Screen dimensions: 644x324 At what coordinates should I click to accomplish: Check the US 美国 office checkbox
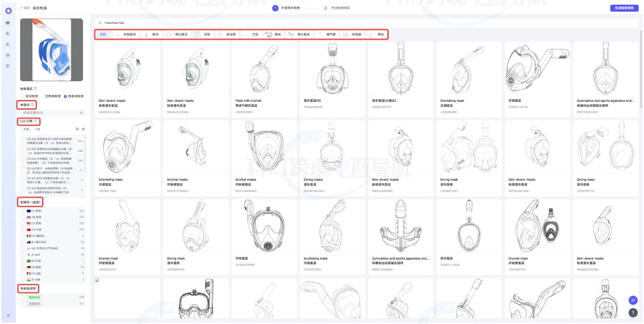24,223
